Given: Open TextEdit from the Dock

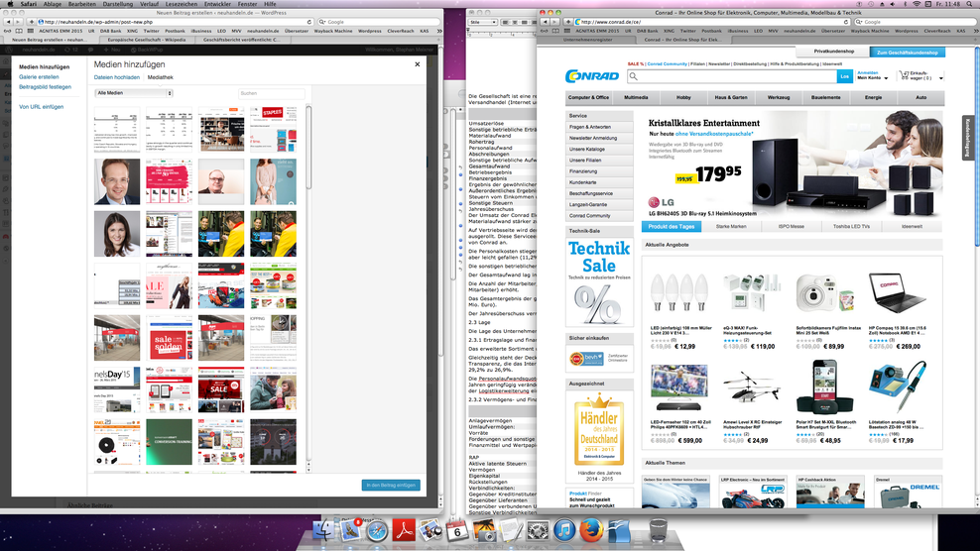Looking at the screenshot, I should (511, 530).
